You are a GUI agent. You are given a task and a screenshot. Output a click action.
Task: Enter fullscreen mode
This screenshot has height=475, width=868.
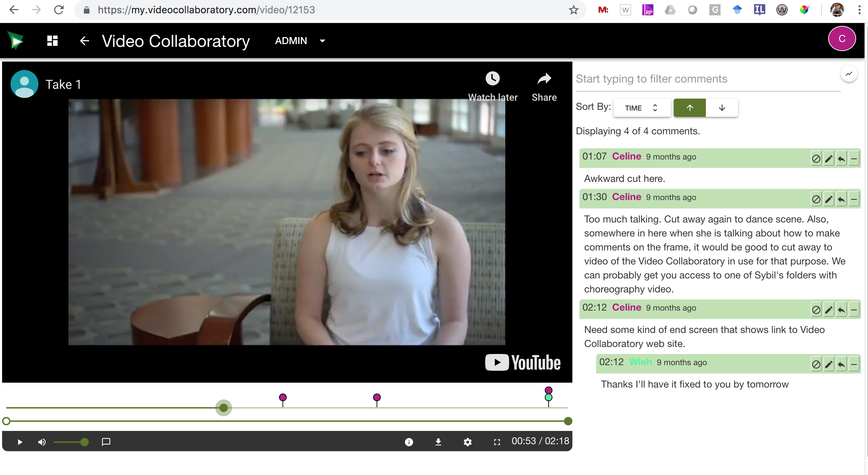pyautogui.click(x=497, y=442)
